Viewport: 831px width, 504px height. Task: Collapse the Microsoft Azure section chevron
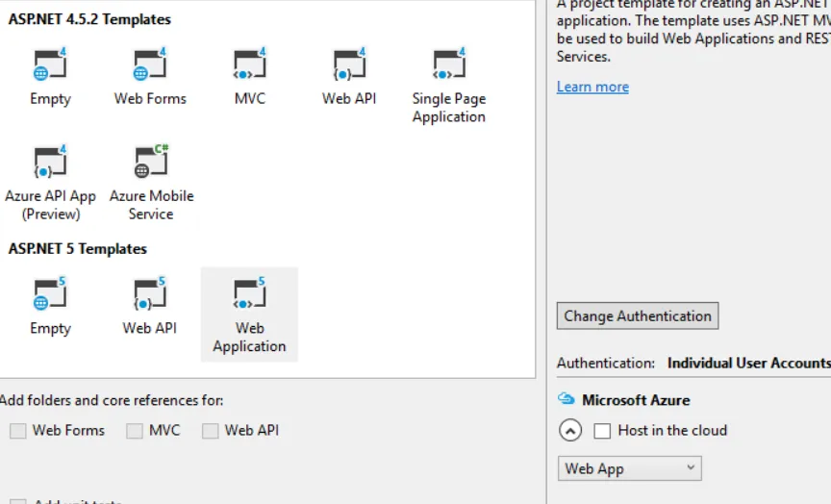(570, 431)
